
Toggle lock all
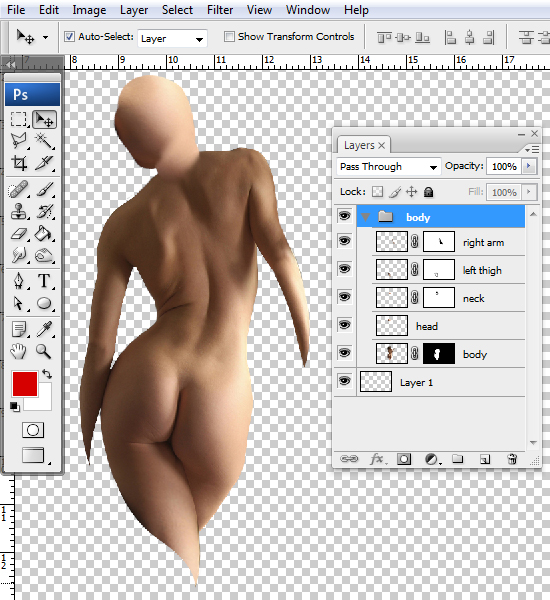tap(429, 192)
